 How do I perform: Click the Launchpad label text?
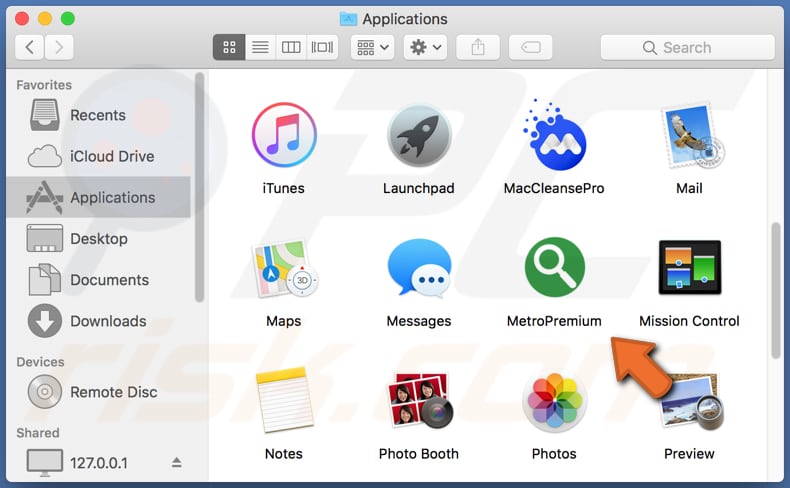(x=419, y=188)
